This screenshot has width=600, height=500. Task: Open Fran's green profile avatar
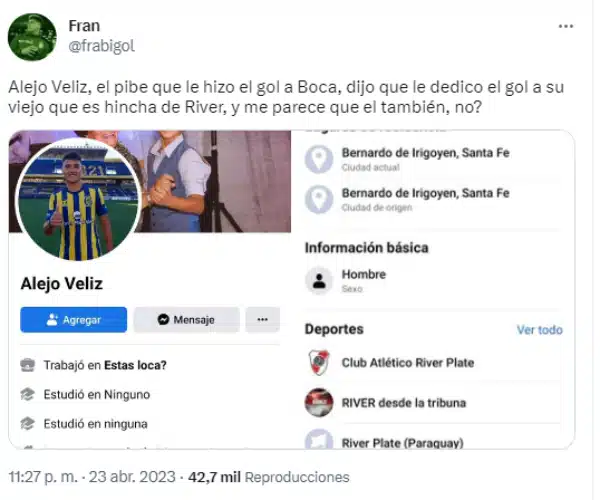[x=32, y=37]
